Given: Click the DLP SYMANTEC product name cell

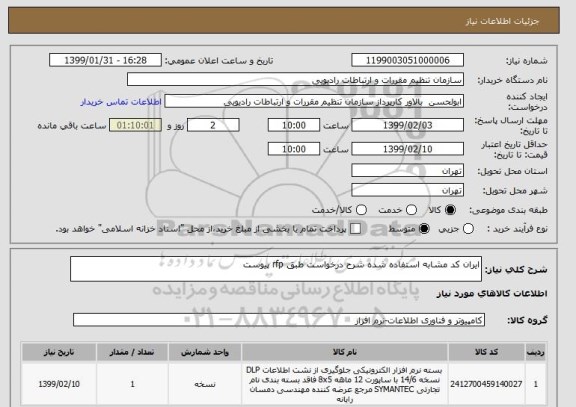Looking at the screenshot, I should click(x=345, y=384).
